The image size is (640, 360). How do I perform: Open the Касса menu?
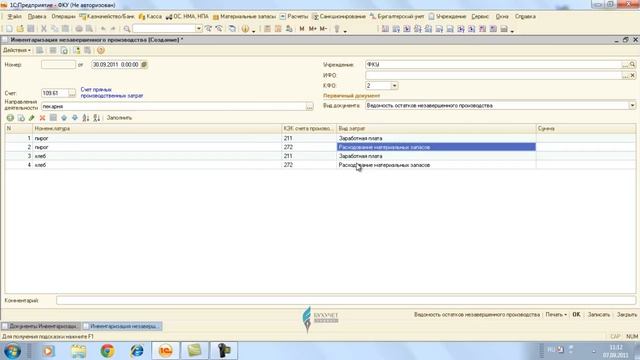pyautogui.click(x=150, y=17)
